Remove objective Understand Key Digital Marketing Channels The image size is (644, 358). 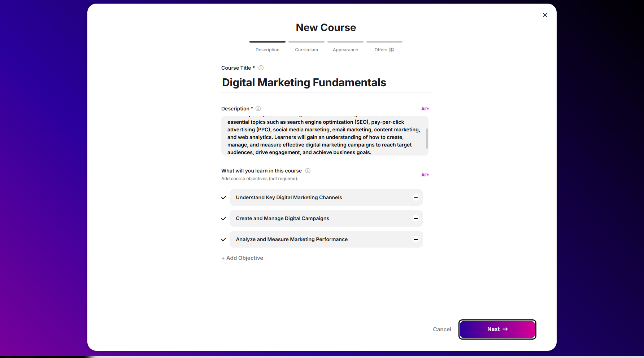click(x=416, y=197)
